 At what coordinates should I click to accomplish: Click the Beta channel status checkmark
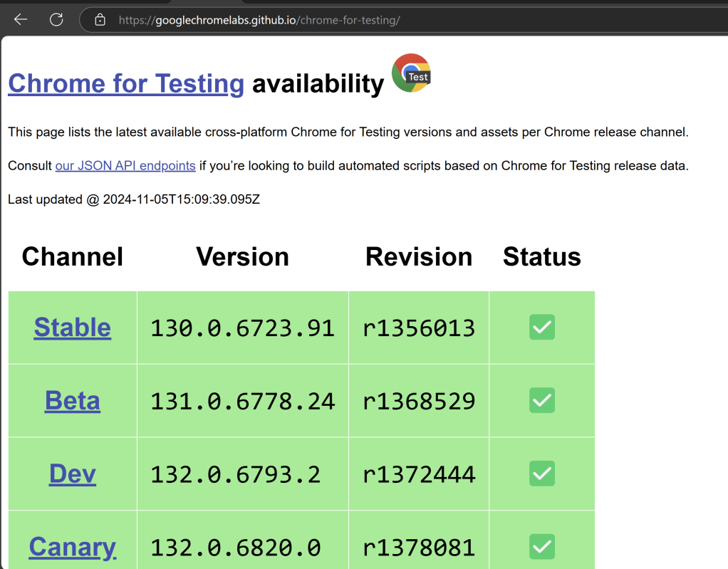pos(541,400)
